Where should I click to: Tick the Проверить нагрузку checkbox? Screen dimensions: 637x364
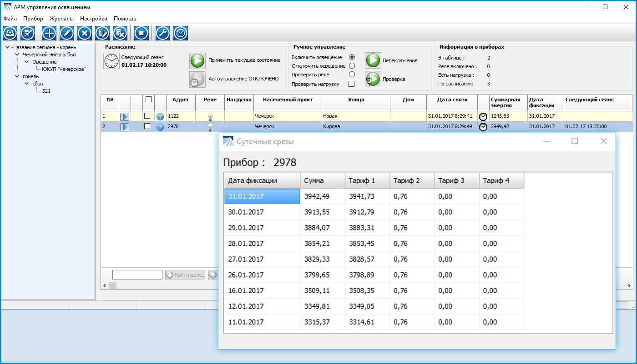[351, 84]
